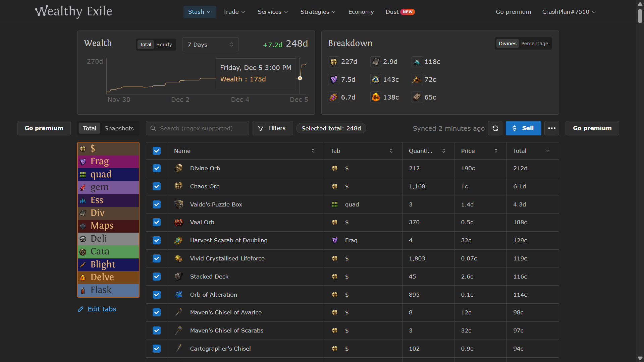Open the CrashPlan#7510 account menu

569,12
